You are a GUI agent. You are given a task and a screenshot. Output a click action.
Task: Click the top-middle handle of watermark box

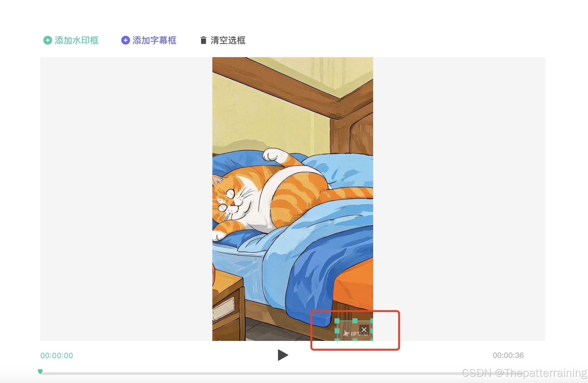[x=355, y=321]
